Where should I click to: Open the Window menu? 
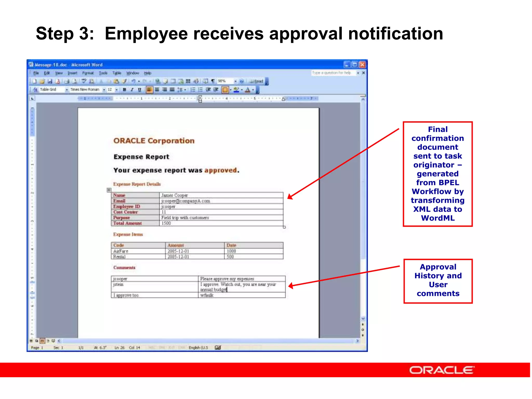point(133,73)
